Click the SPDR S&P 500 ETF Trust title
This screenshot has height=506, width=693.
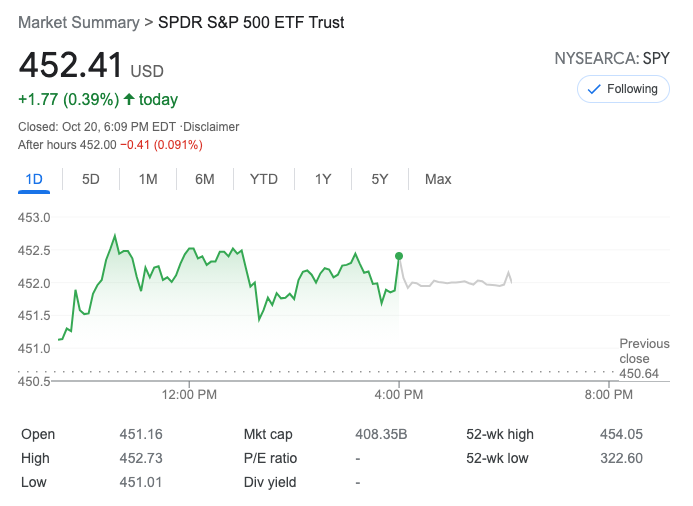coord(251,22)
